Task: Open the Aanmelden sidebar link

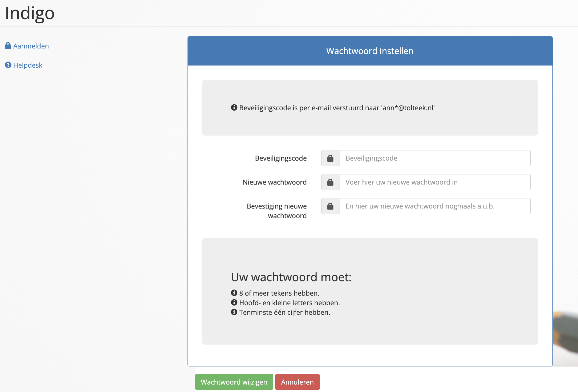Action: [x=31, y=46]
